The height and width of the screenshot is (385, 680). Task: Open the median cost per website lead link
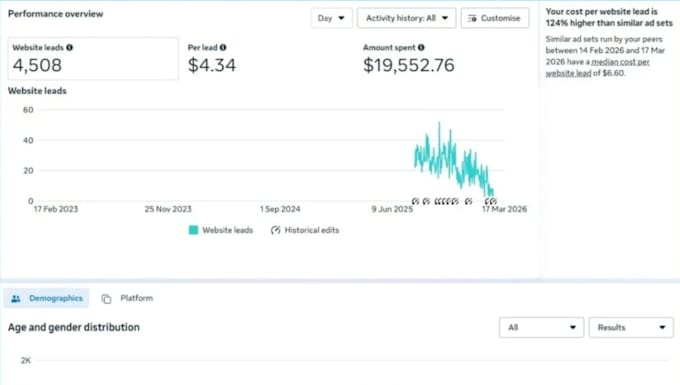point(598,67)
